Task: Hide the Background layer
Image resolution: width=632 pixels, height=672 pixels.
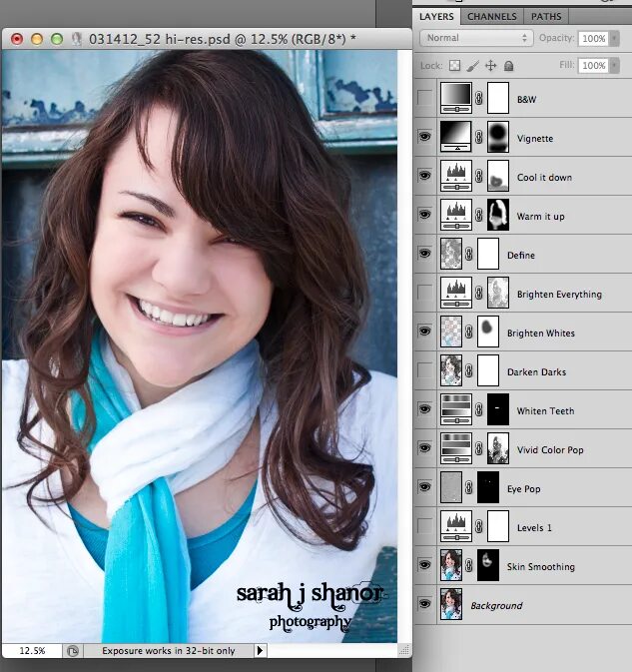Action: [424, 604]
